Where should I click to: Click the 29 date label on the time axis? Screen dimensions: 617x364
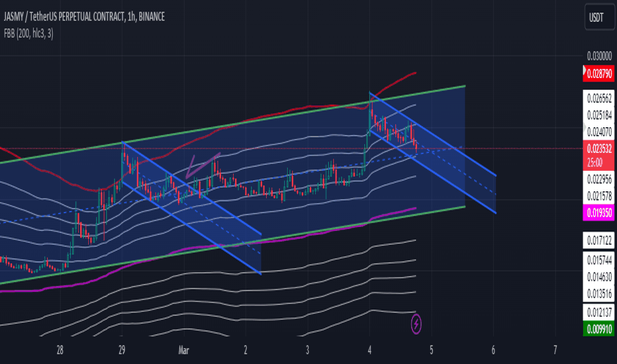click(x=122, y=350)
